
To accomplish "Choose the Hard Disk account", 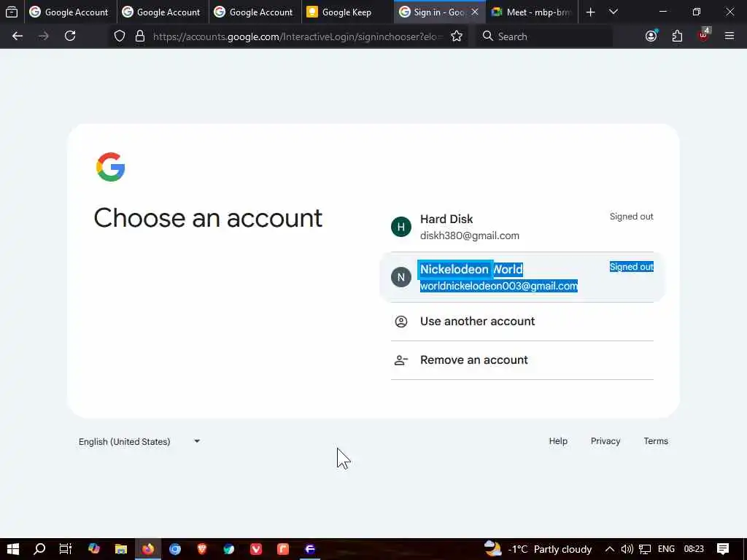I will click(x=522, y=227).
